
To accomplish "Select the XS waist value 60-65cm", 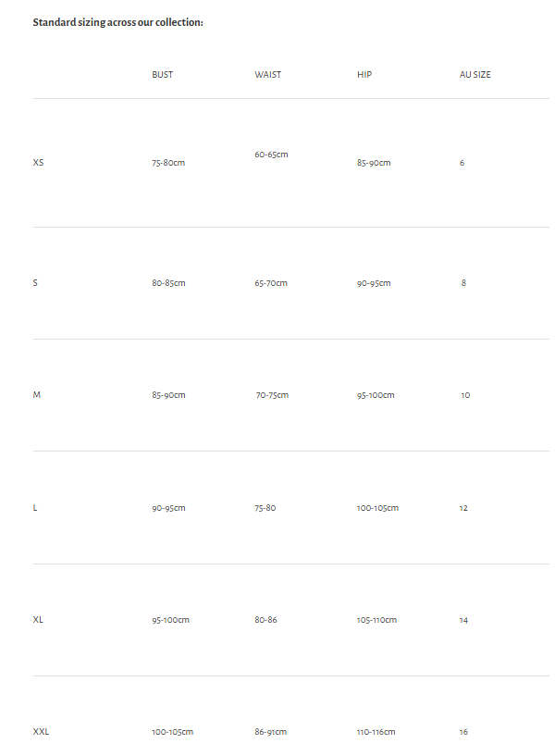I will click(x=271, y=155).
